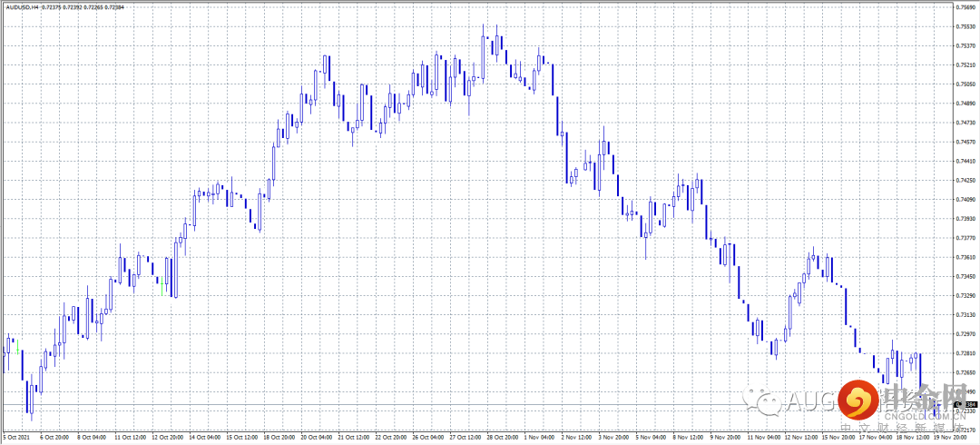980x445 pixels.
Task: Click the 0.72810 price axis label
Action: point(966,353)
